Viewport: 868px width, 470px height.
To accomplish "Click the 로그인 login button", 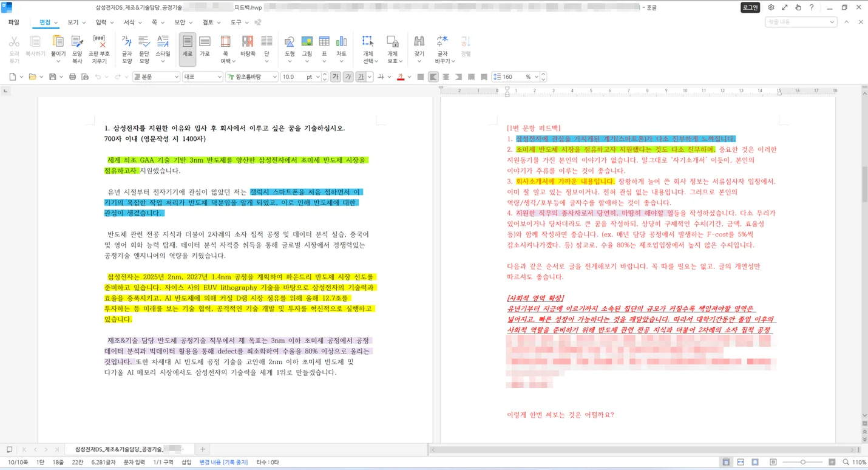I will 750,7.
